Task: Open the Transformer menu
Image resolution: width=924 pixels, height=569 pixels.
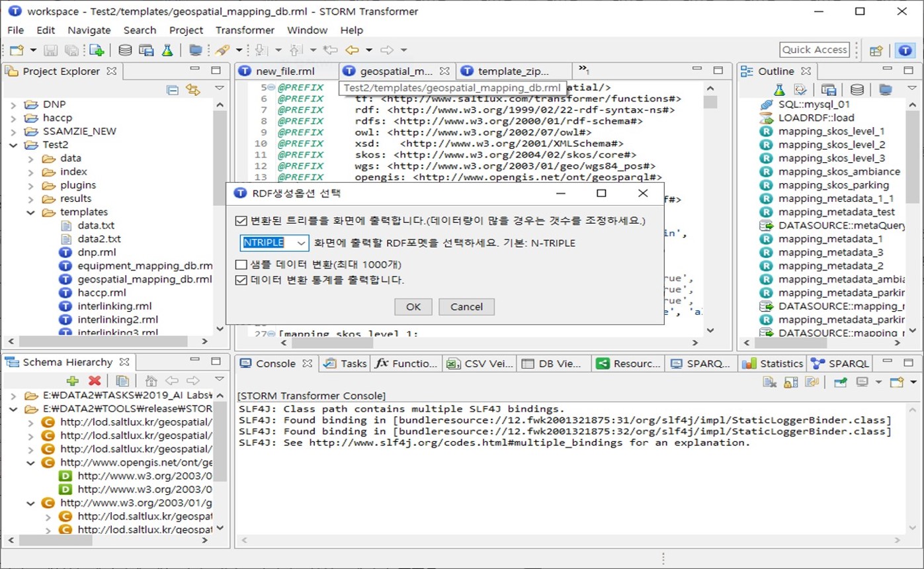Action: pos(245,30)
